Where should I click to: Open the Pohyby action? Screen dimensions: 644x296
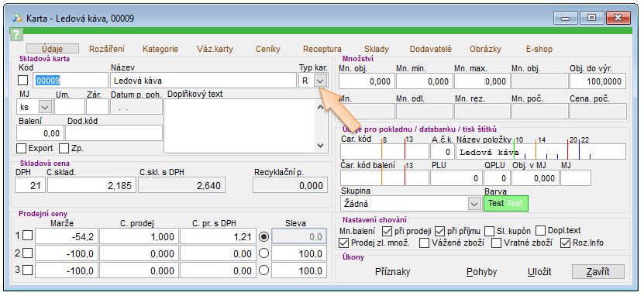482,272
